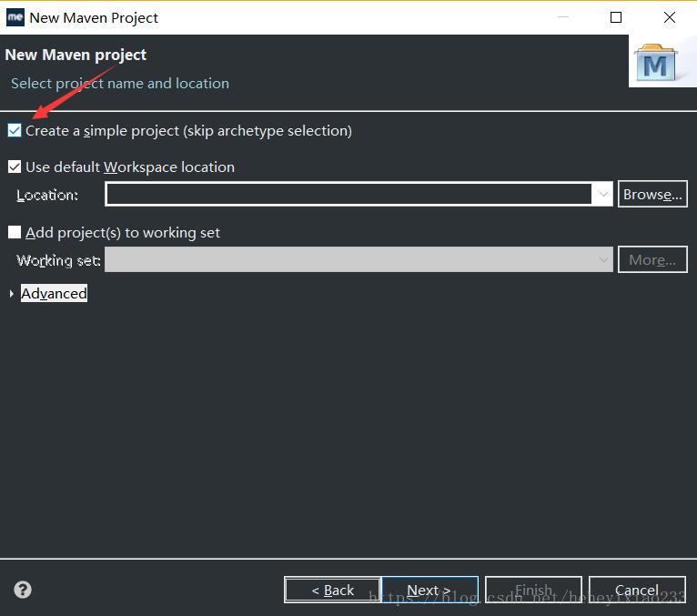Image resolution: width=697 pixels, height=616 pixels.
Task: Expand the Advanced section
Action: [x=12, y=294]
